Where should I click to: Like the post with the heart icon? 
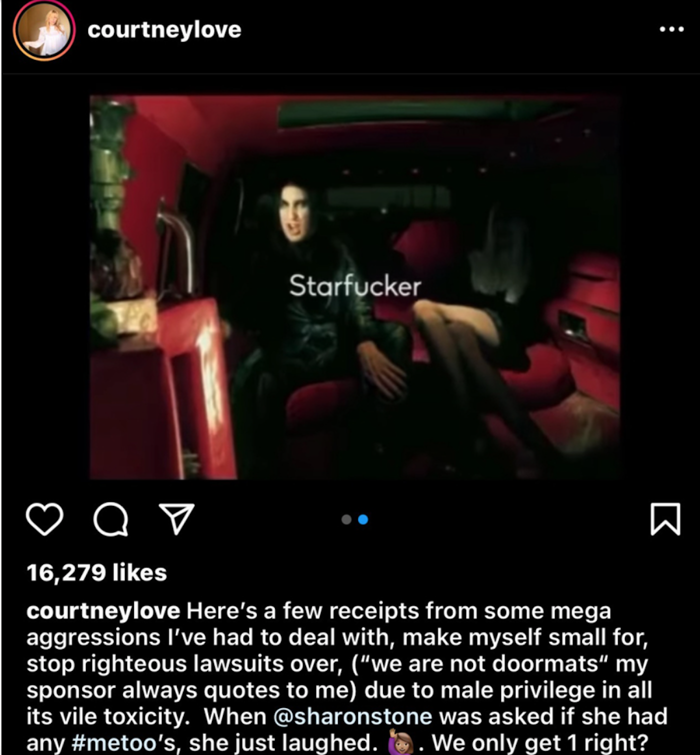pyautogui.click(x=44, y=519)
